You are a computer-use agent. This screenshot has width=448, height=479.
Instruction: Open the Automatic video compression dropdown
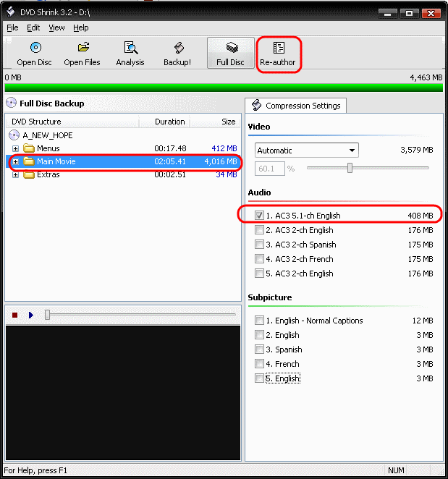point(307,151)
